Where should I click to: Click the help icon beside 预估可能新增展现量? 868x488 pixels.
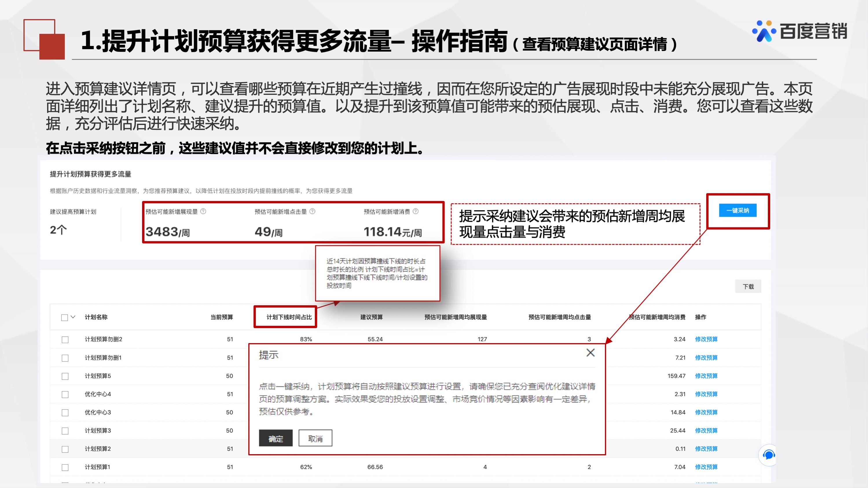204,212
